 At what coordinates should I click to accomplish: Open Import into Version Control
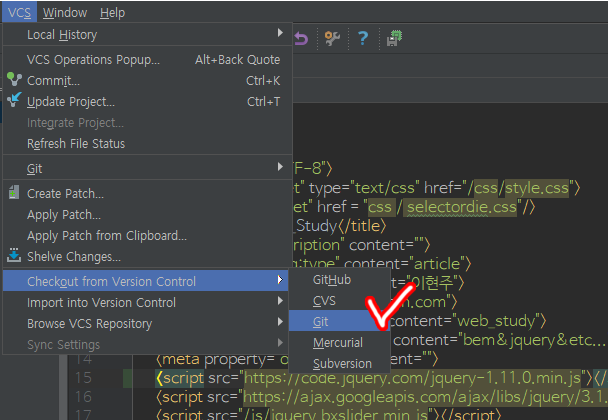(x=145, y=302)
